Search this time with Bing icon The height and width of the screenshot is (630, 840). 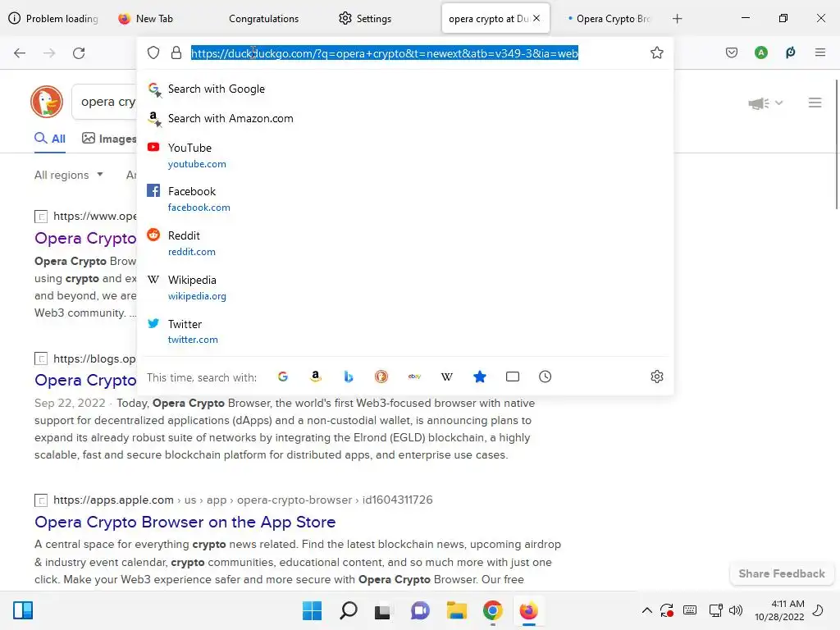click(349, 377)
